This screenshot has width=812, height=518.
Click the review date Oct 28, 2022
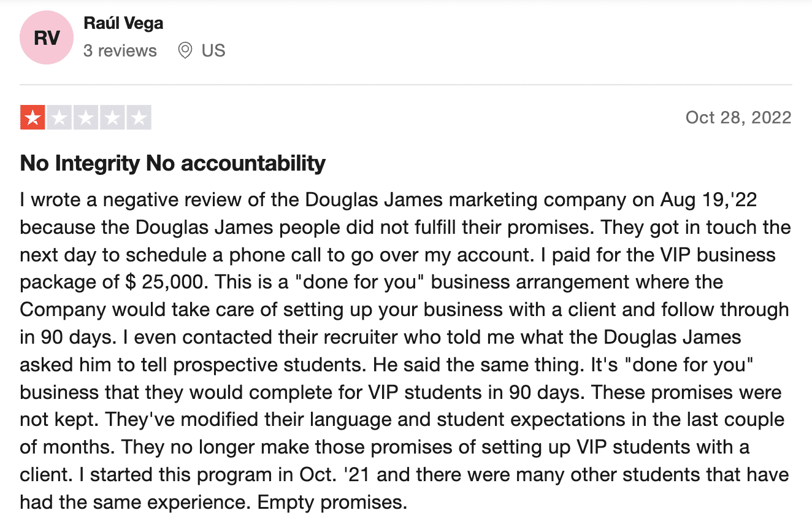click(x=738, y=117)
